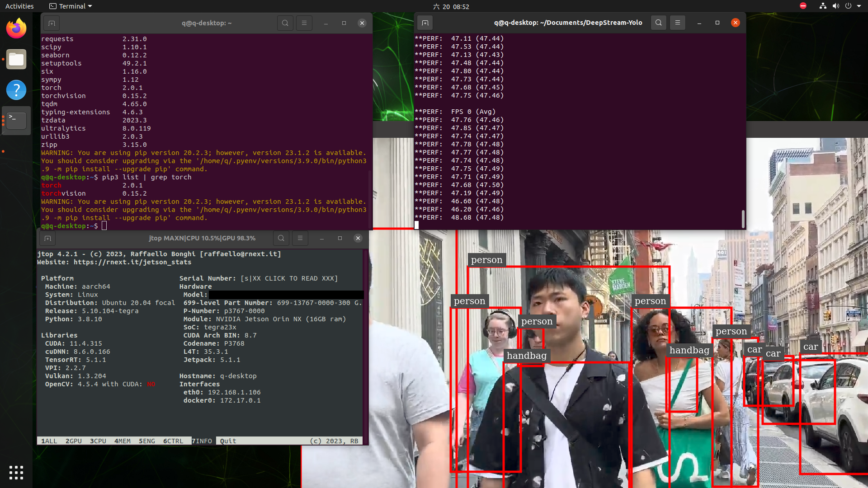Open the hamburger menu in the jtop window
The width and height of the screenshot is (868, 488).
point(300,238)
